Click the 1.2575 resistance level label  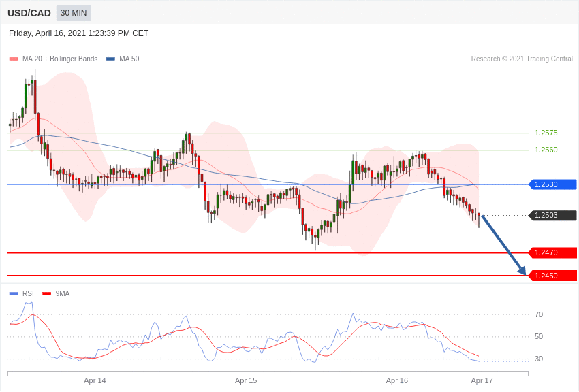coord(546,133)
